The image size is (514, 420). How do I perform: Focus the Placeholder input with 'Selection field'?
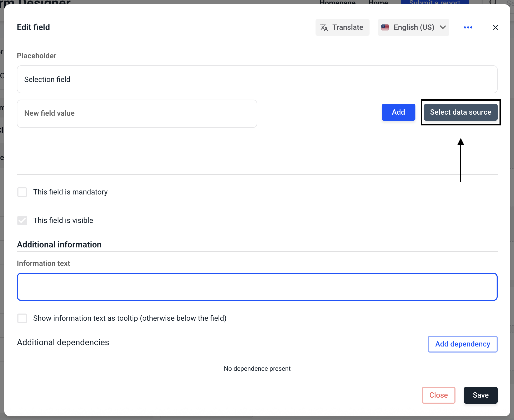(257, 79)
